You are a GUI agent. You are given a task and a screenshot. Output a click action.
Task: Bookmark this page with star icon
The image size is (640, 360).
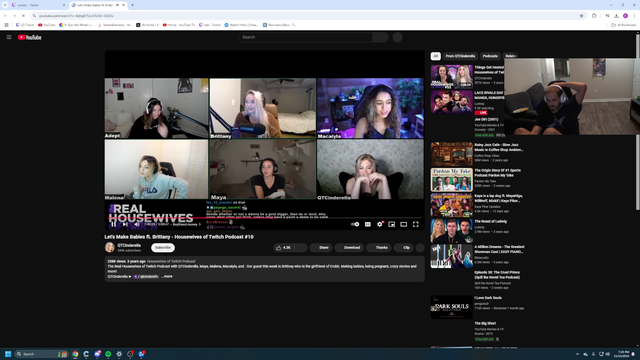pyautogui.click(x=581, y=16)
